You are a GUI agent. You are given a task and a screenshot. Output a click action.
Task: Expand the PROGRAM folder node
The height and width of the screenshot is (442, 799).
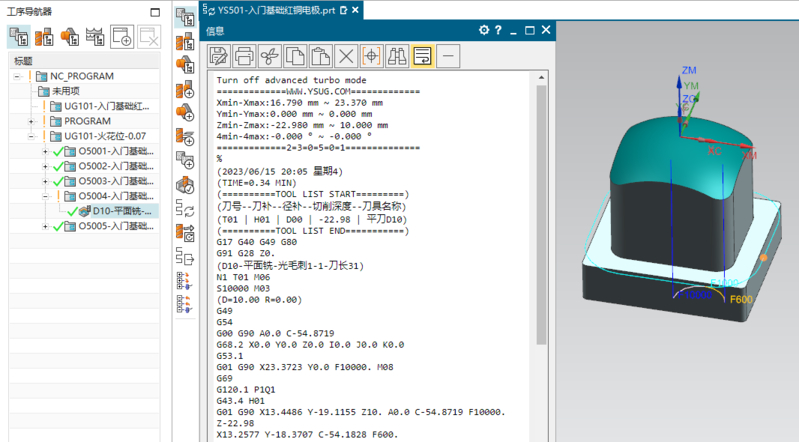pyautogui.click(x=33, y=121)
